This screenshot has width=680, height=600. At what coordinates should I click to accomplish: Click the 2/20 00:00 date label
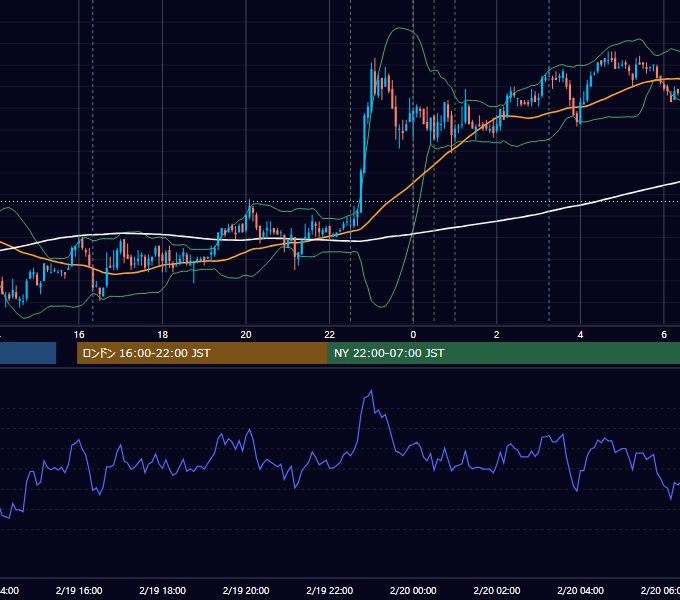pos(413,590)
